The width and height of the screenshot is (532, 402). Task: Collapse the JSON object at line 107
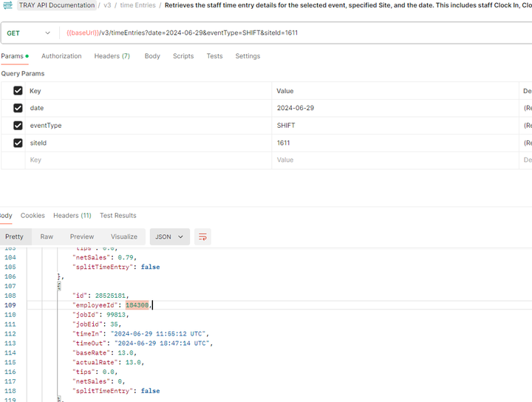58,286
